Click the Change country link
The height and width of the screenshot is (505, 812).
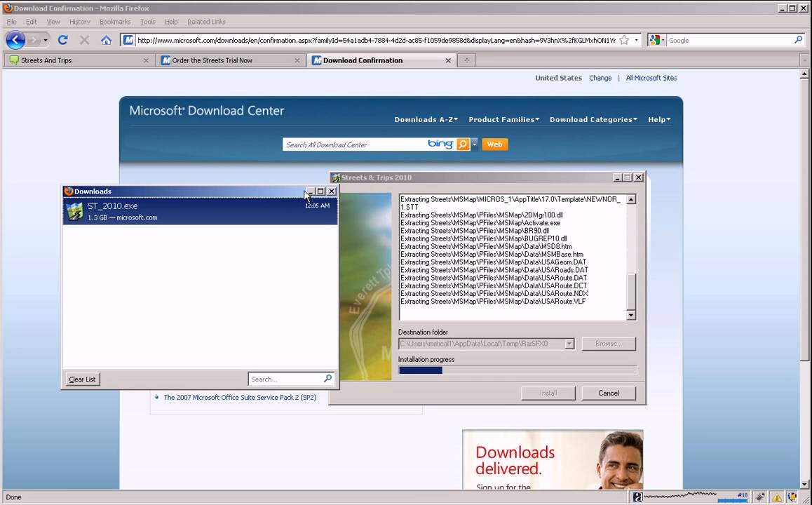[x=600, y=78]
